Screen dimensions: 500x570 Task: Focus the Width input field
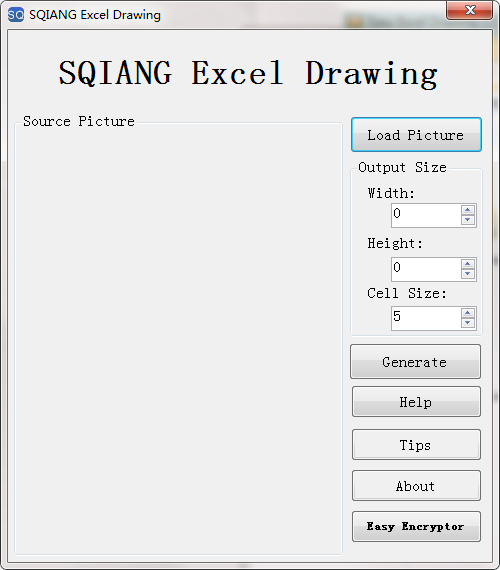pyautogui.click(x=426, y=215)
